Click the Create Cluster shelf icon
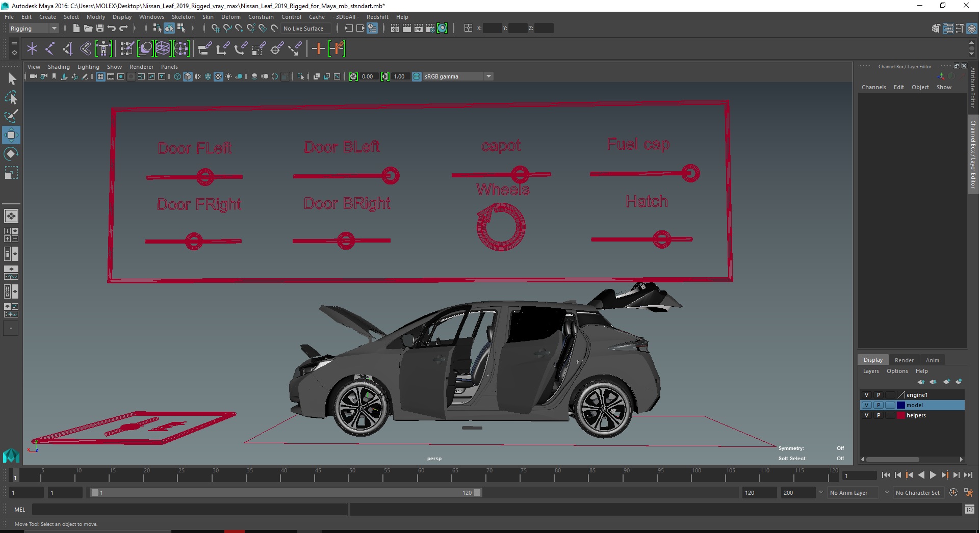Viewport: 980px width, 533px height. coord(181,49)
